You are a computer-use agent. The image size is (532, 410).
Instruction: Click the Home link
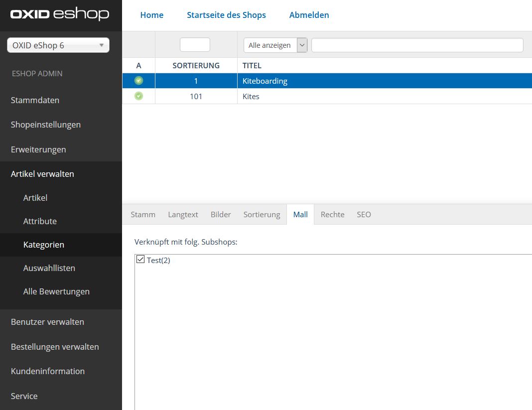click(x=152, y=15)
